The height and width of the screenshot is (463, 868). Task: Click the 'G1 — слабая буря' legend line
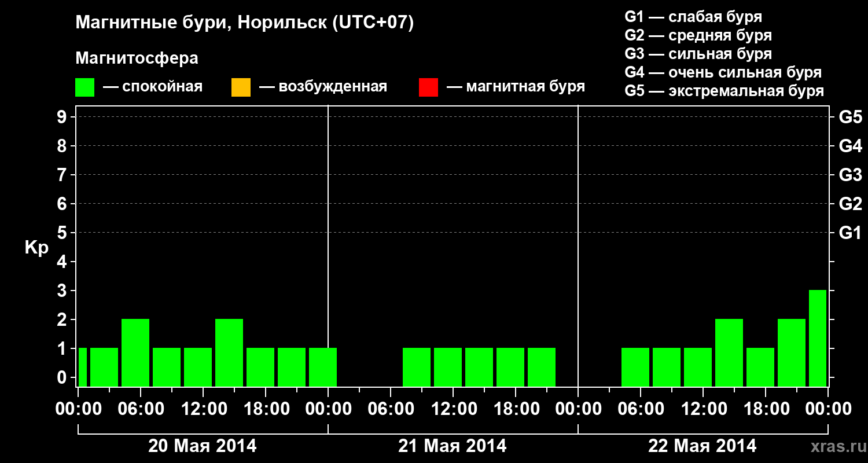pos(693,16)
